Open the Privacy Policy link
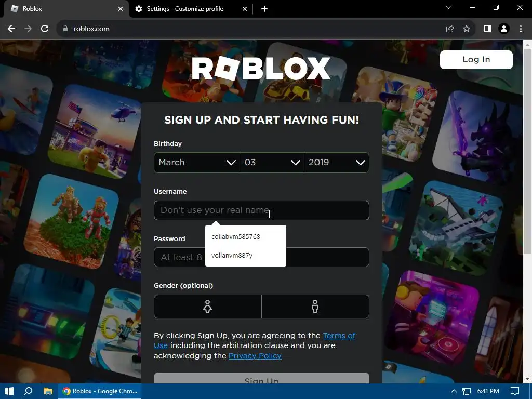532x399 pixels. [255, 356]
